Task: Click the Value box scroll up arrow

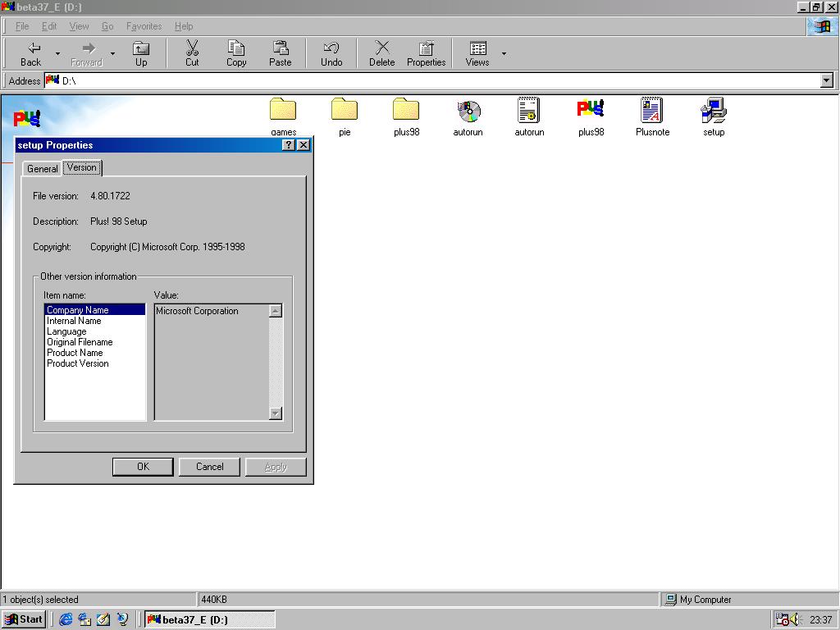Action: [276, 311]
